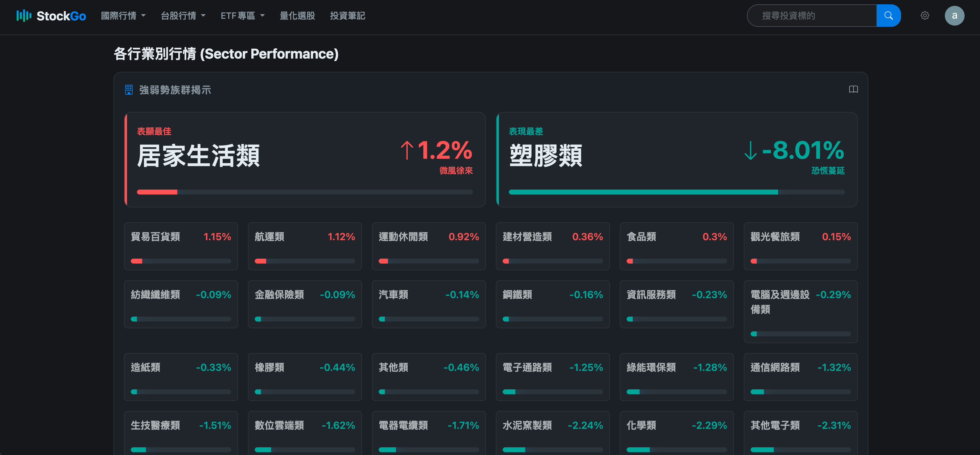The image size is (980, 455).
Task: Click the 水泥窯製類 sector card
Action: (x=553, y=433)
